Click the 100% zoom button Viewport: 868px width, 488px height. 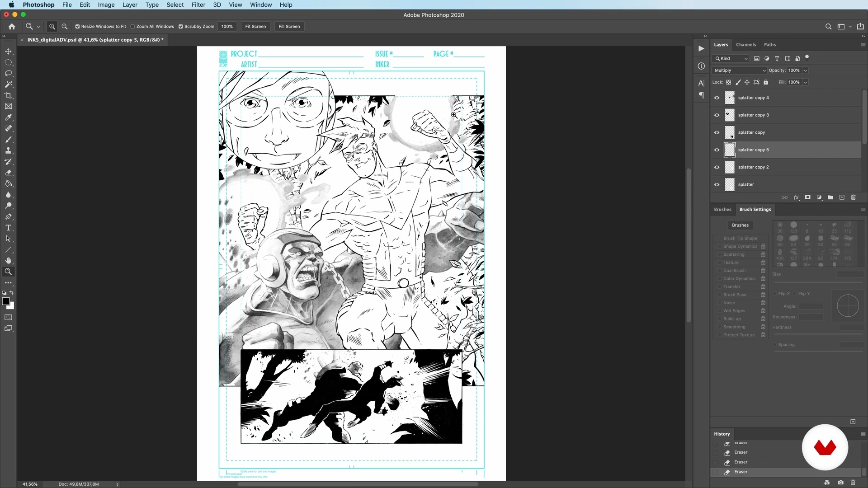(x=227, y=27)
